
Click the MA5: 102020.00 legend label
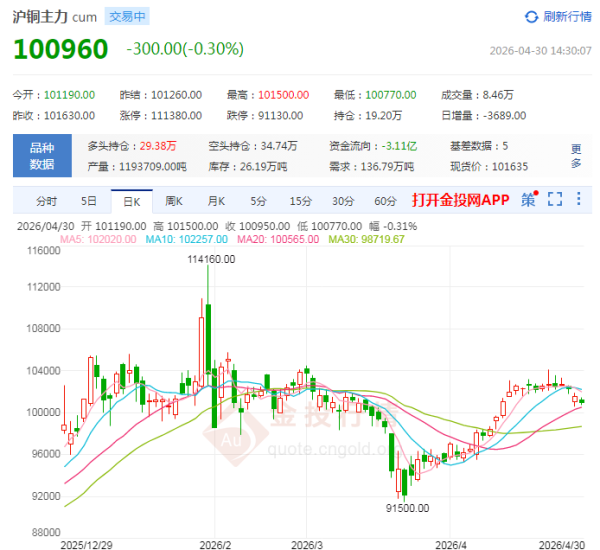[x=98, y=239]
